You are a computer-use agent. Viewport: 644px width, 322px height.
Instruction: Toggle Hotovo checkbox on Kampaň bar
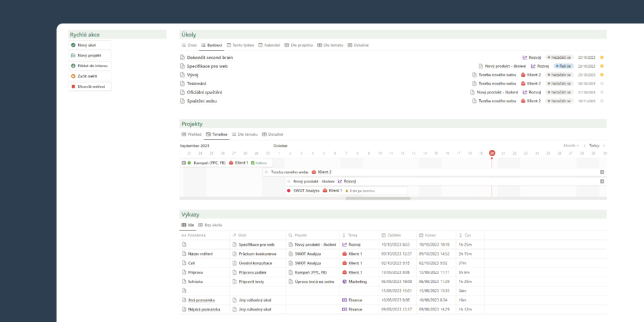252,163
